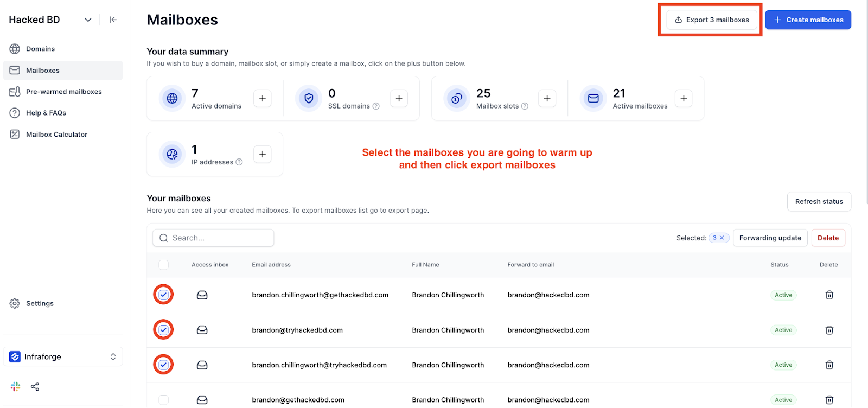868x408 pixels.
Task: Click the SSL domains shield icon
Action: point(309,98)
